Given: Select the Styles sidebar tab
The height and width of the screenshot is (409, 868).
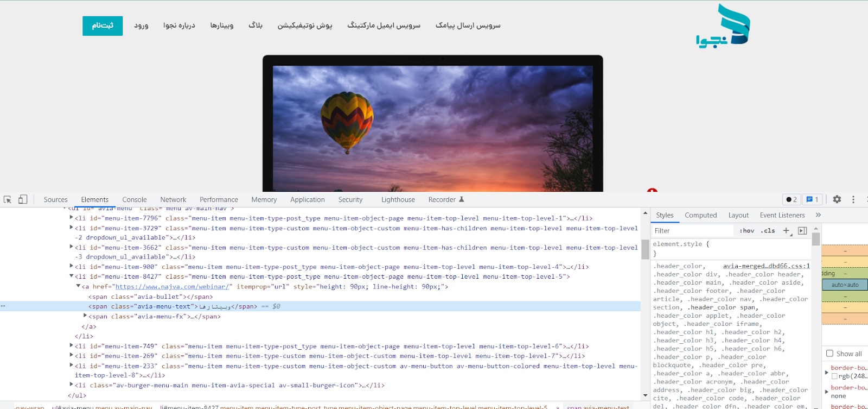Looking at the screenshot, I should coord(665,215).
